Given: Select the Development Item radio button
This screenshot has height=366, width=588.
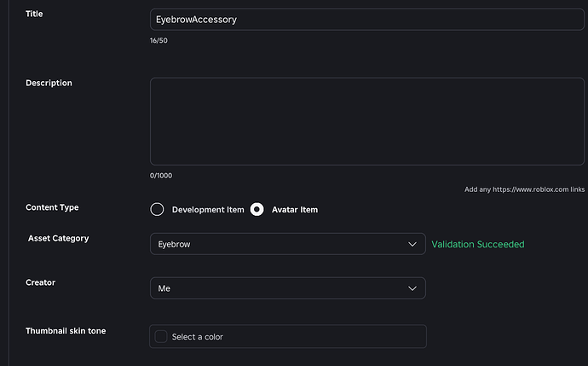Looking at the screenshot, I should point(157,210).
